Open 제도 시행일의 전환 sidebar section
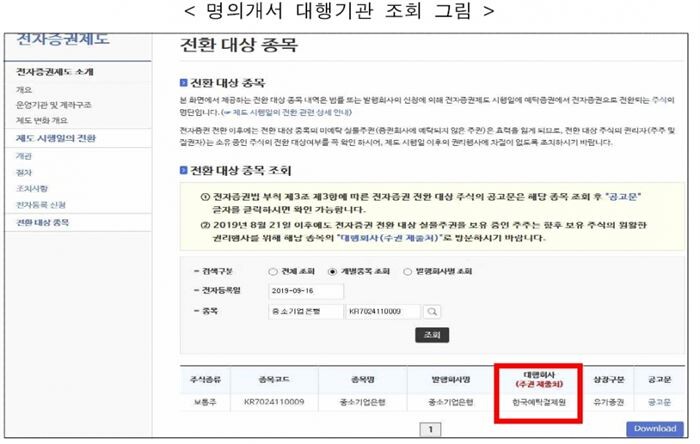 [56, 138]
